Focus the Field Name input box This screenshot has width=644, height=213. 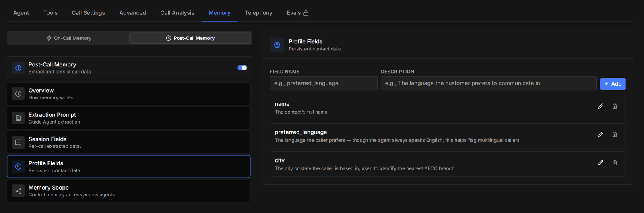(x=324, y=83)
